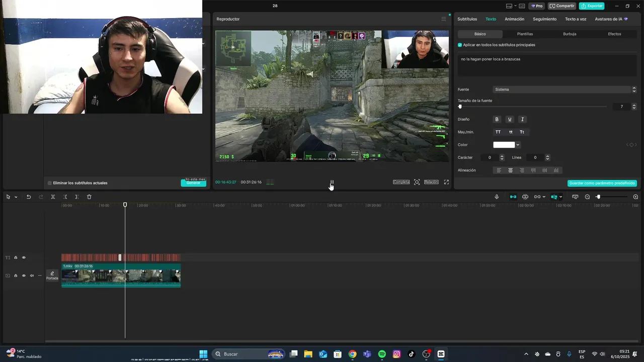Apply title case Tt option
The width and height of the screenshot is (644, 362).
[522, 132]
